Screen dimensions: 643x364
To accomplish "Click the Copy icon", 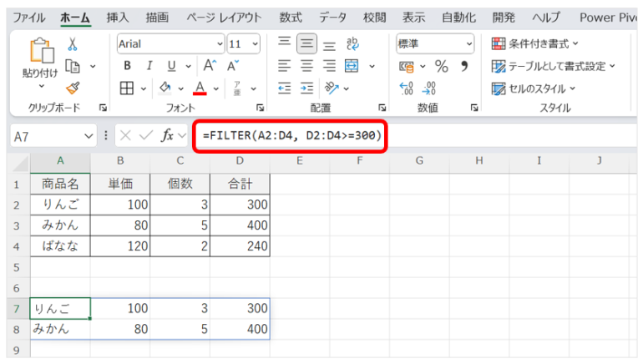I will tap(73, 66).
